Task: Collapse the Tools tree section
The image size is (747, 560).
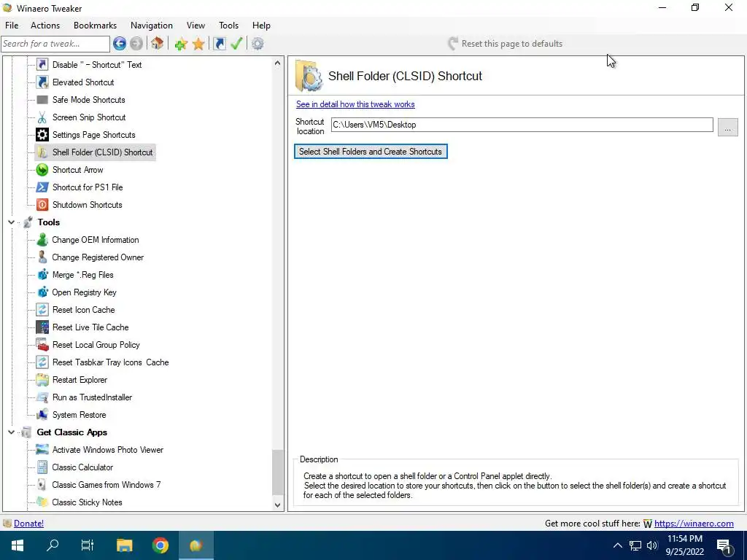Action: click(x=12, y=222)
